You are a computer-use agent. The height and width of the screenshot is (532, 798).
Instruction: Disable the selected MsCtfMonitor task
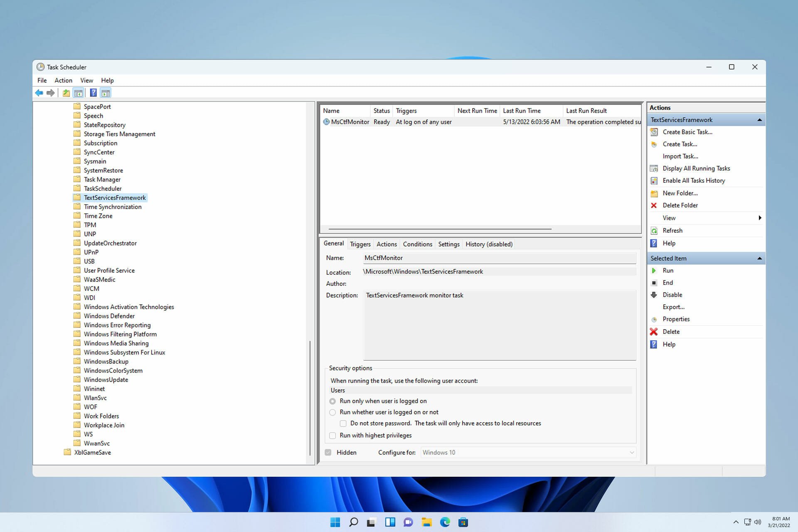pyautogui.click(x=672, y=295)
